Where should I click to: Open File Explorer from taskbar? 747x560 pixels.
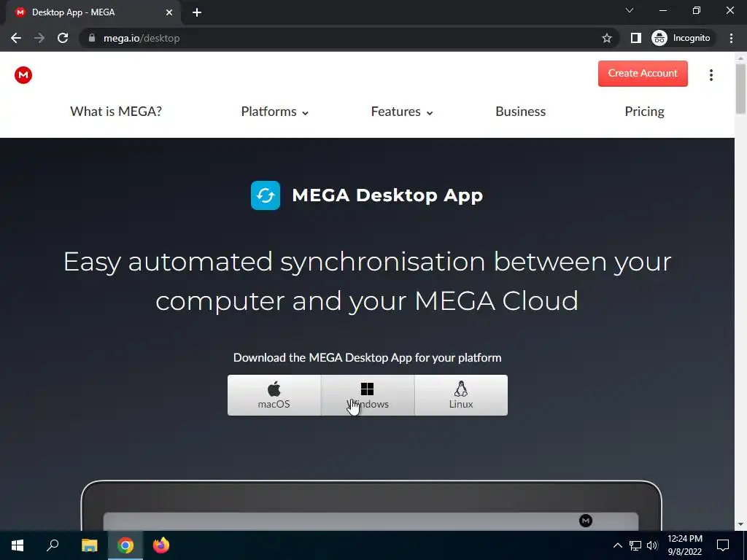coord(89,545)
